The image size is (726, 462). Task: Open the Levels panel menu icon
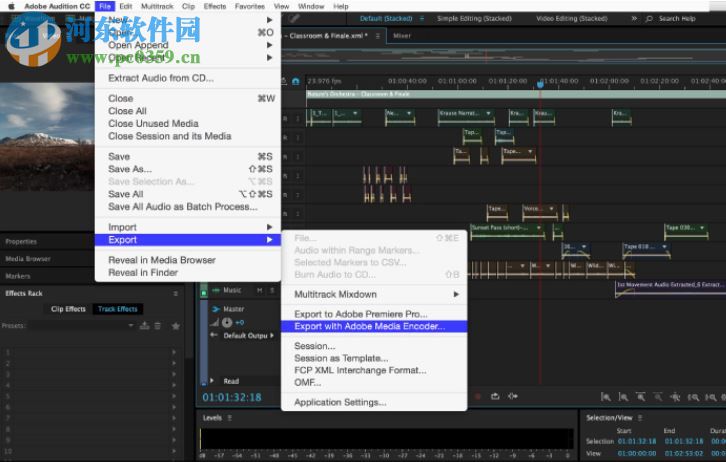[x=229, y=418]
